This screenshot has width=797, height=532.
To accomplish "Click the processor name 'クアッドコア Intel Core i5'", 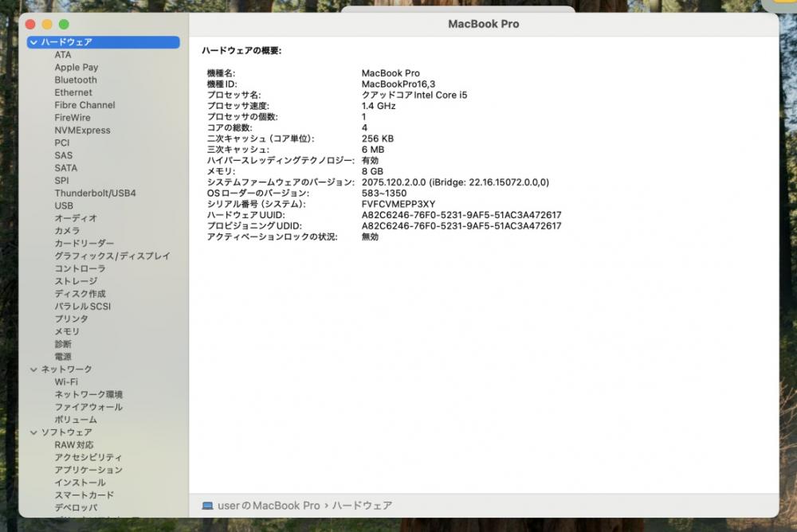I will coord(414,95).
